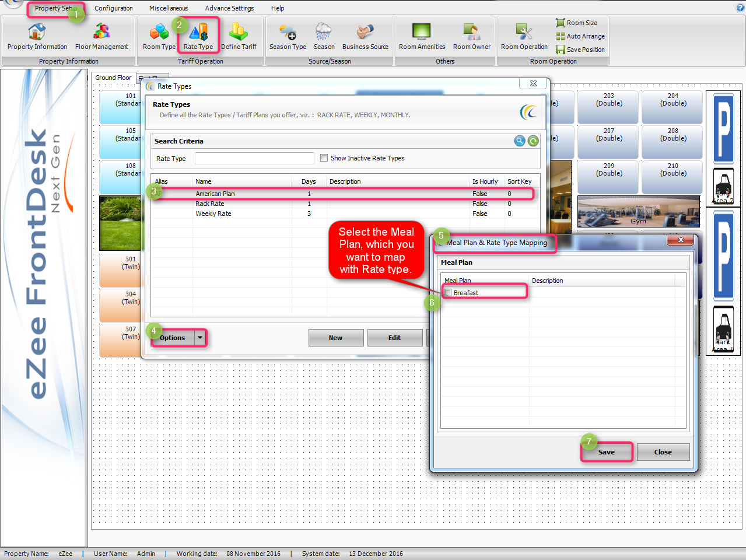Click Save Position toolbar item
The image size is (746, 560).
point(580,50)
